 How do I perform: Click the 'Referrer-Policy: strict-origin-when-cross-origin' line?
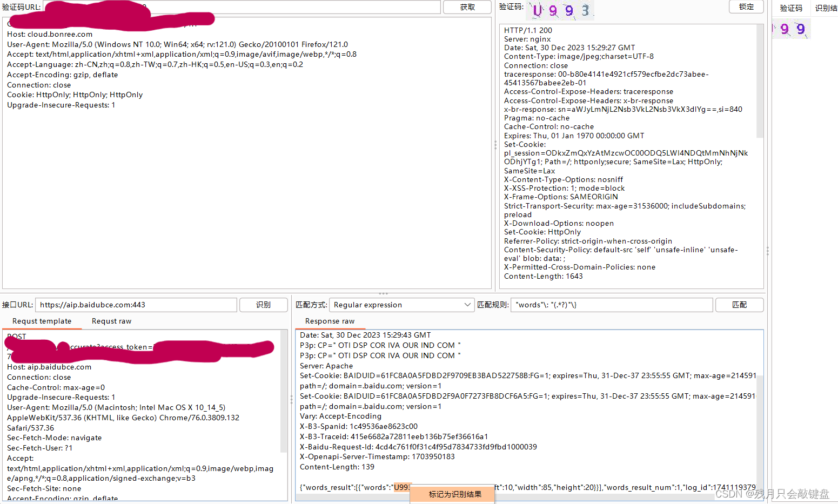(x=588, y=241)
